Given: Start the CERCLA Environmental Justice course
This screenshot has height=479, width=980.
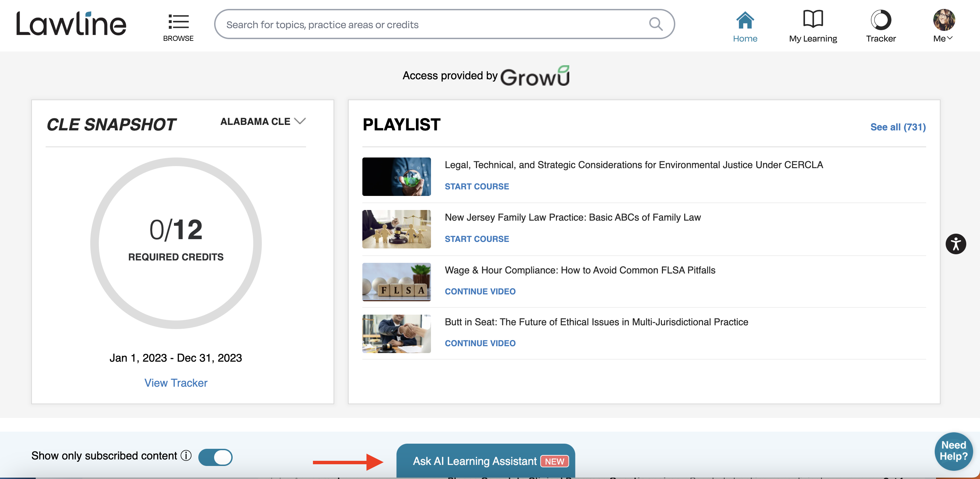Looking at the screenshot, I should [x=477, y=186].
